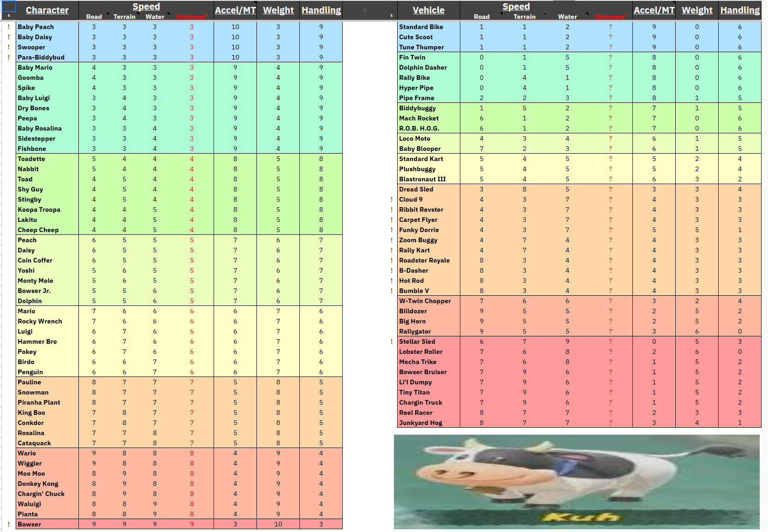Viewport: 768px width, 532px height.
Task: Select red Unknown* subheader in vehicle table
Action: tap(611, 17)
